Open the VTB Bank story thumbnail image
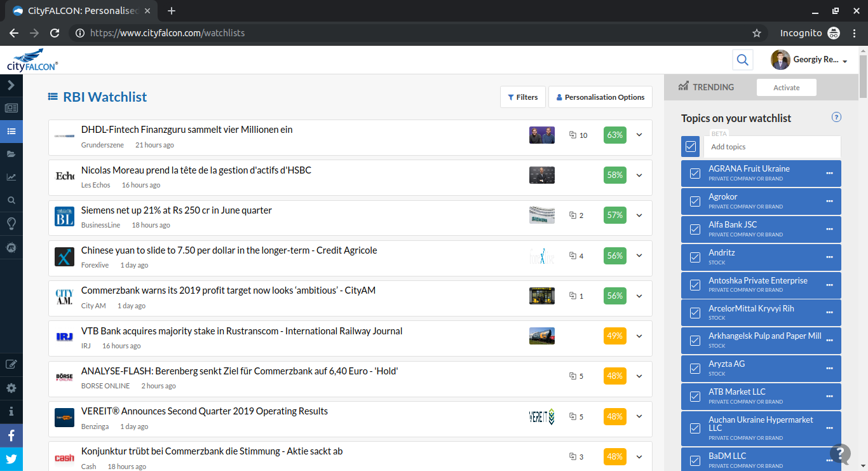Screen dimensions: 868x471 (542, 336)
